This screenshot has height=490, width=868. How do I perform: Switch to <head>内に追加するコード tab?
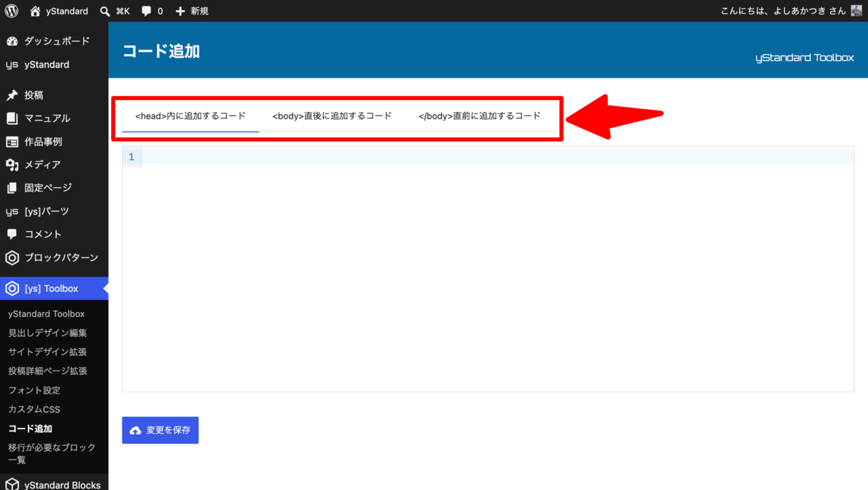point(190,116)
